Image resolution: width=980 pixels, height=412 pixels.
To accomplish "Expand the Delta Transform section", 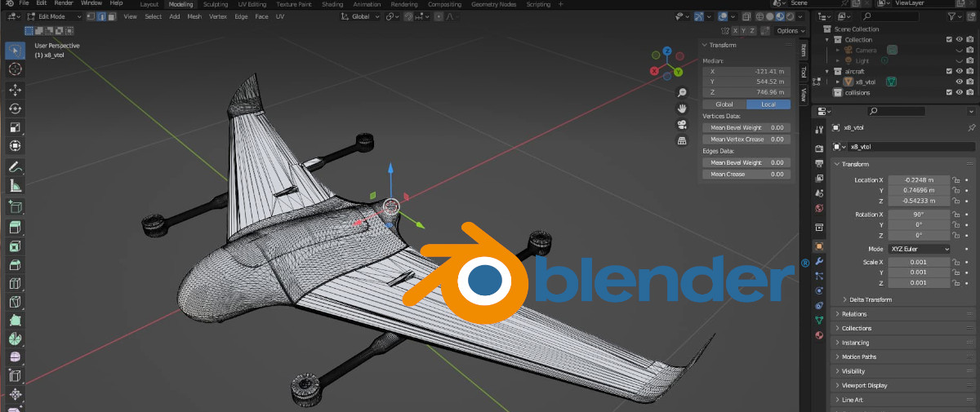I will pos(870,299).
